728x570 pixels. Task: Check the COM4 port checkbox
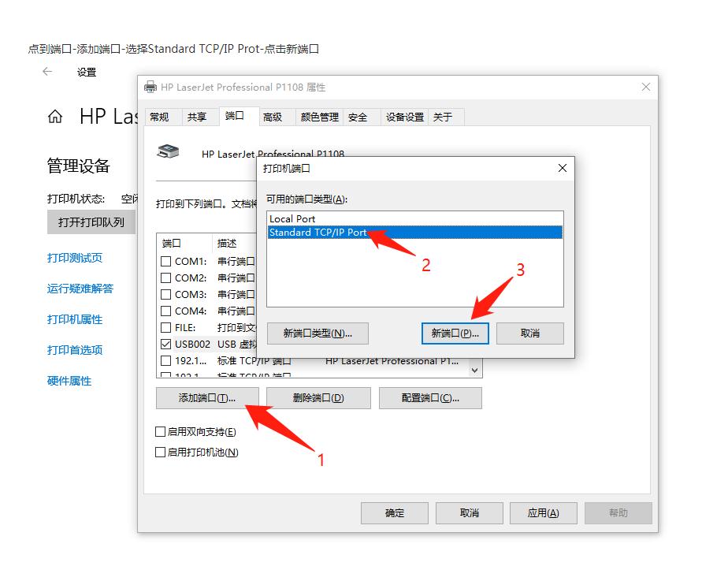coord(165,311)
